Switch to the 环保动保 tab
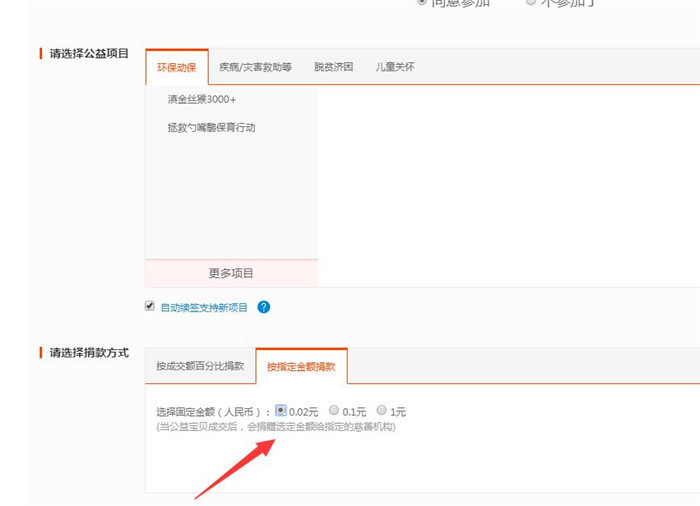 177,67
